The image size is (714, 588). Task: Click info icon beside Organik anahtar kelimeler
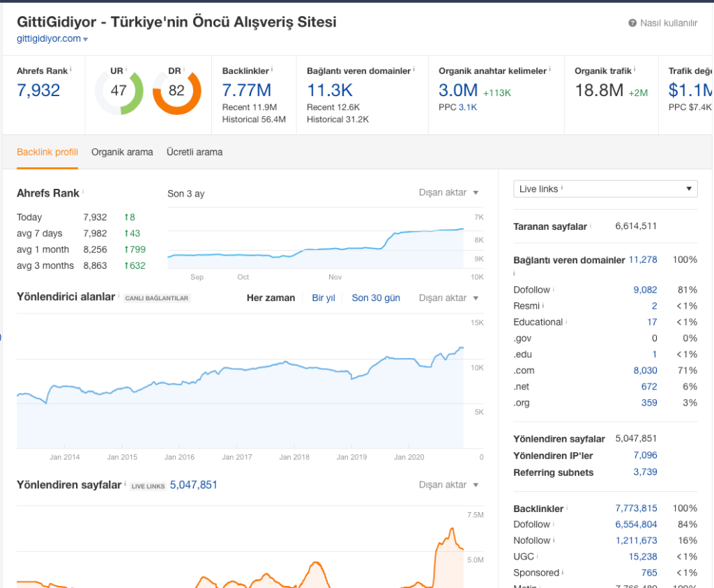pyautogui.click(x=549, y=69)
